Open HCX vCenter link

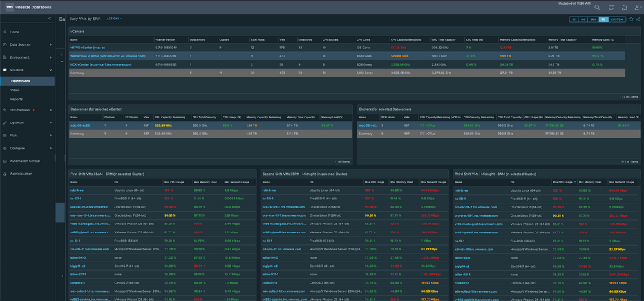101,64
